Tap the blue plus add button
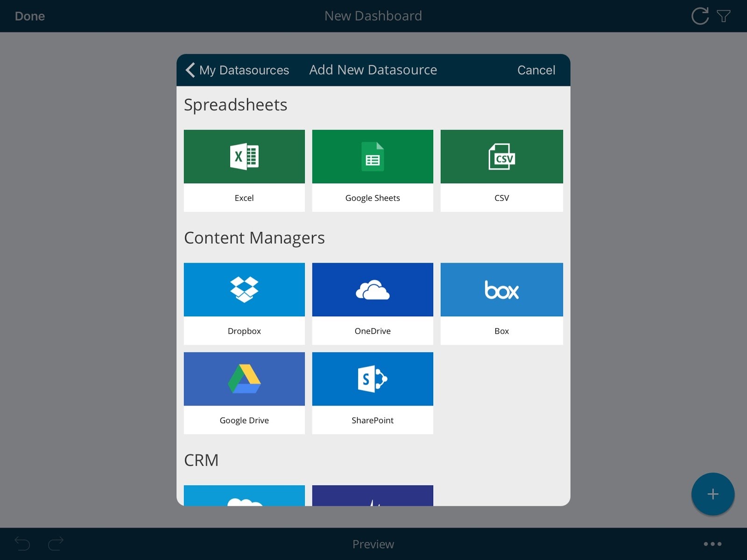 tap(712, 494)
